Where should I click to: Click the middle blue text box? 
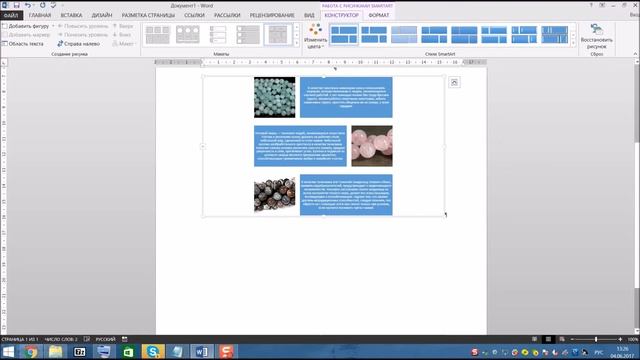point(300,146)
